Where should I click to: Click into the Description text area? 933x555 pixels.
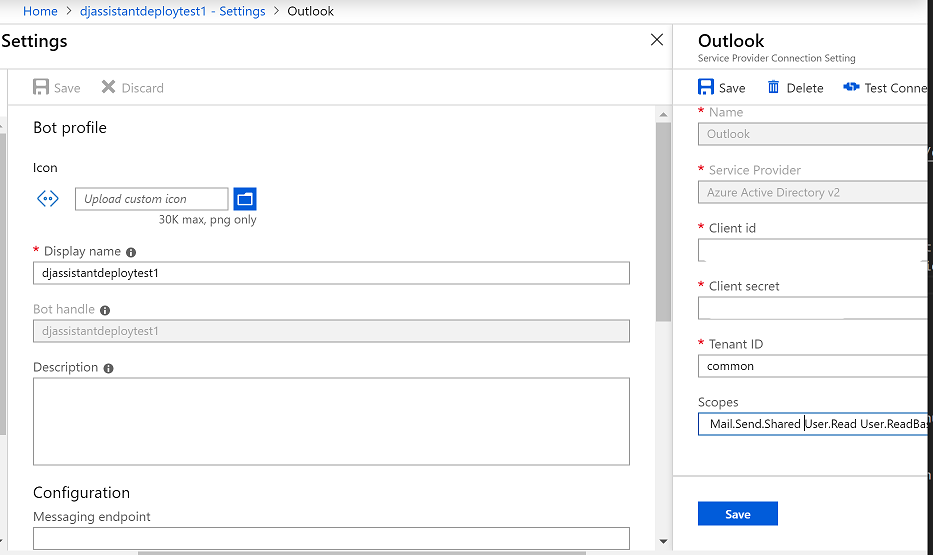331,421
